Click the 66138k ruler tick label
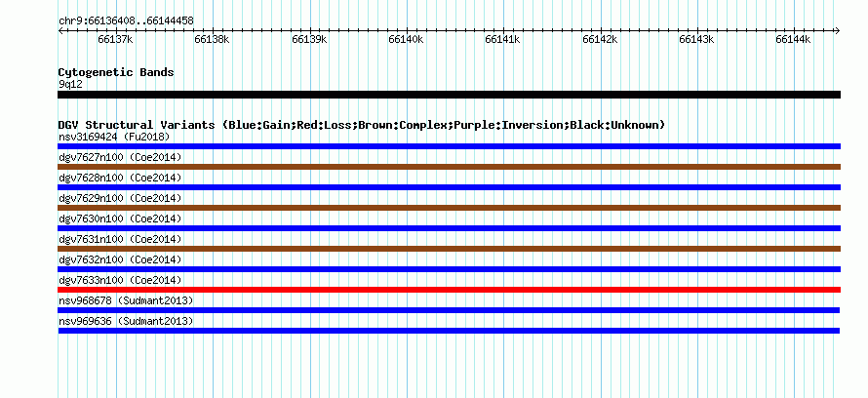 [212, 39]
